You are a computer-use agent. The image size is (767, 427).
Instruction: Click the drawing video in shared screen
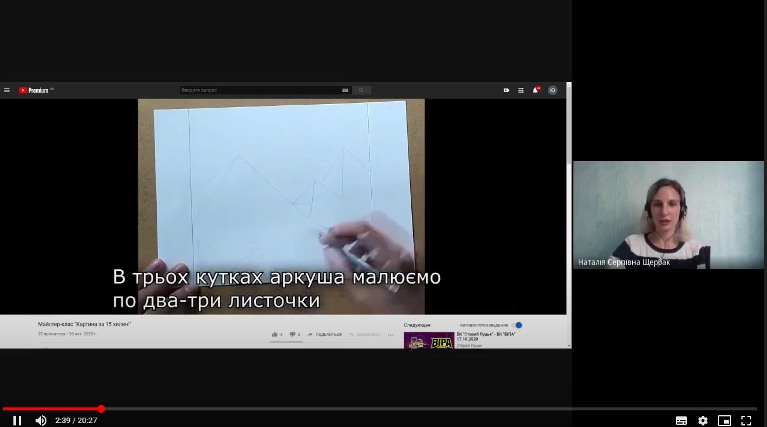pos(281,206)
